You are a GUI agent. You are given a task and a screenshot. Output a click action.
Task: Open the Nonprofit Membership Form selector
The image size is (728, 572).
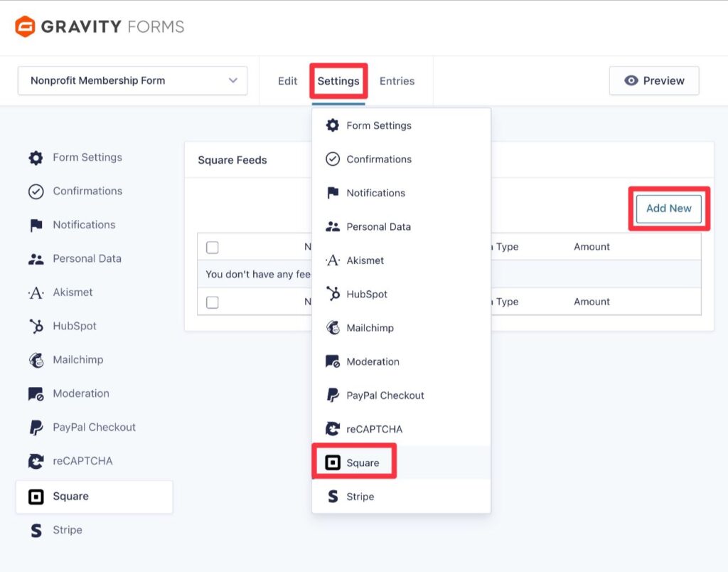(x=132, y=80)
